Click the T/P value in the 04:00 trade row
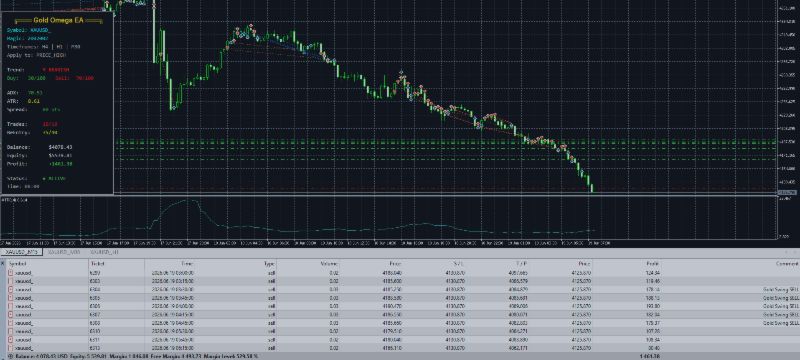 [518, 306]
